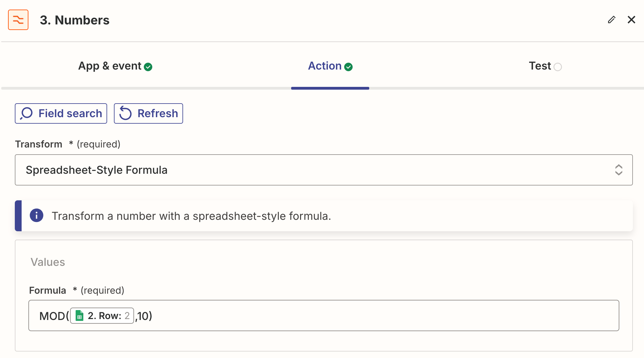Switch to the App & event tab

point(110,66)
